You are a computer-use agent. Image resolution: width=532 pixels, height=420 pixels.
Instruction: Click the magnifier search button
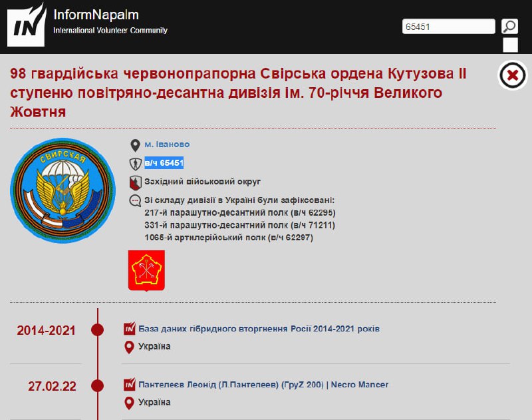coord(509,27)
